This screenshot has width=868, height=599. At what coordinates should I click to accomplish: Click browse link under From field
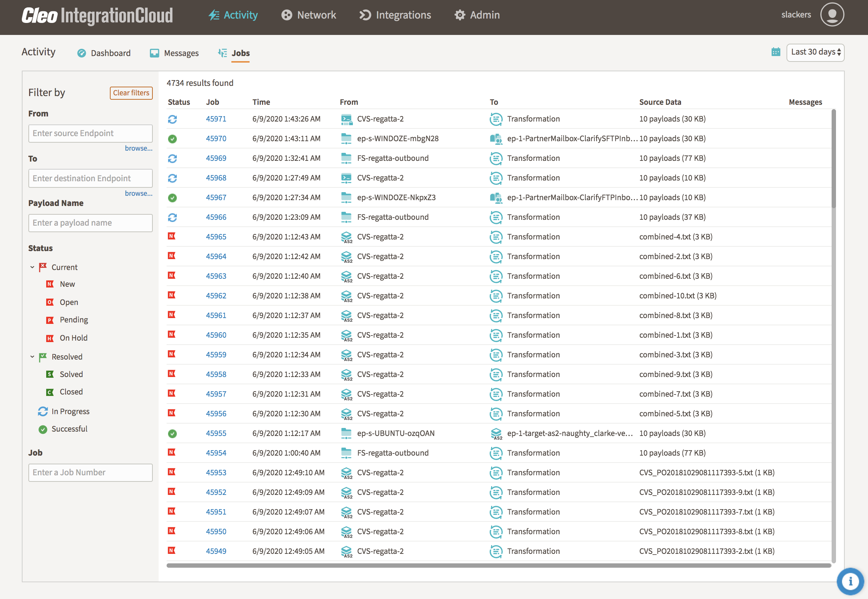point(138,148)
